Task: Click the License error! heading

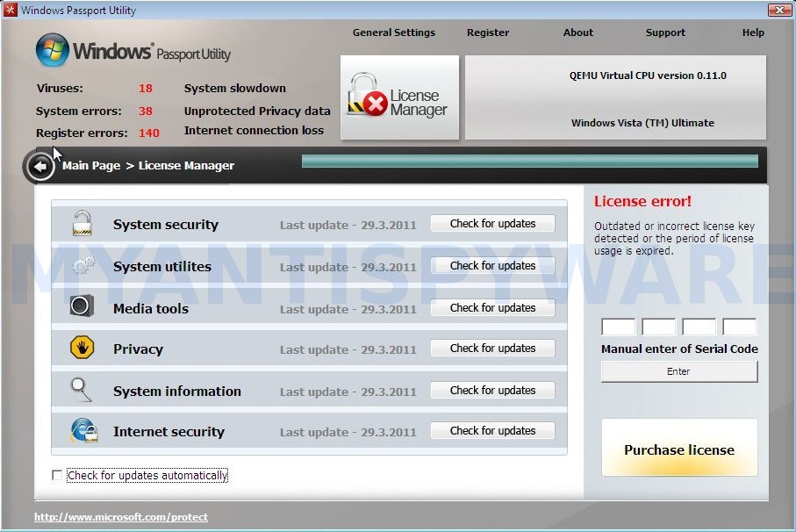Action: pos(642,202)
